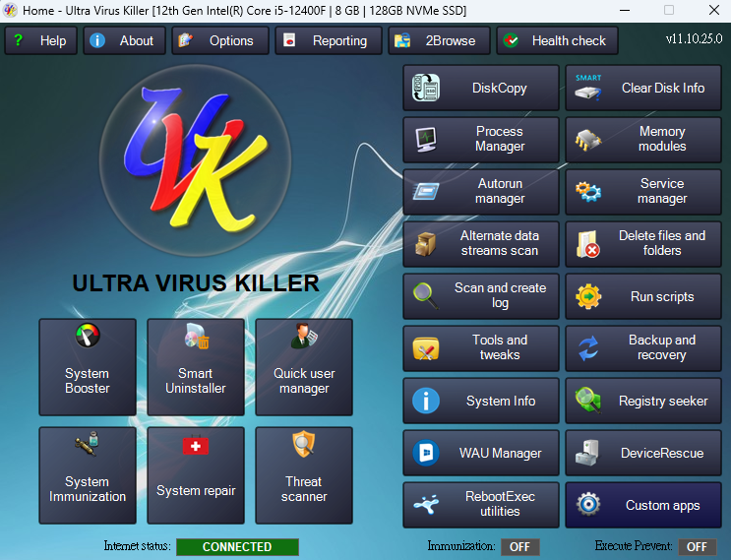731x560 pixels.
Task: Open Clear Disk Info SMART tool
Action: tap(643, 88)
